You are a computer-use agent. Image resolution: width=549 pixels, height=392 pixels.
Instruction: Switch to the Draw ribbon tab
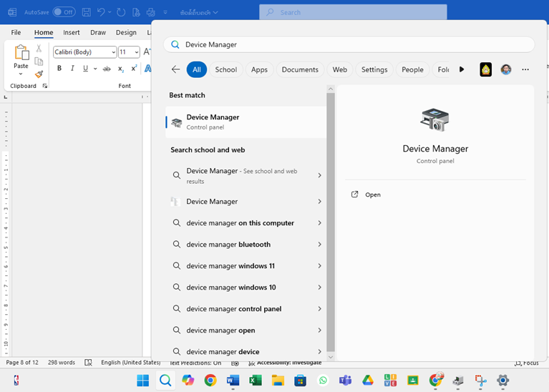pyautogui.click(x=98, y=32)
